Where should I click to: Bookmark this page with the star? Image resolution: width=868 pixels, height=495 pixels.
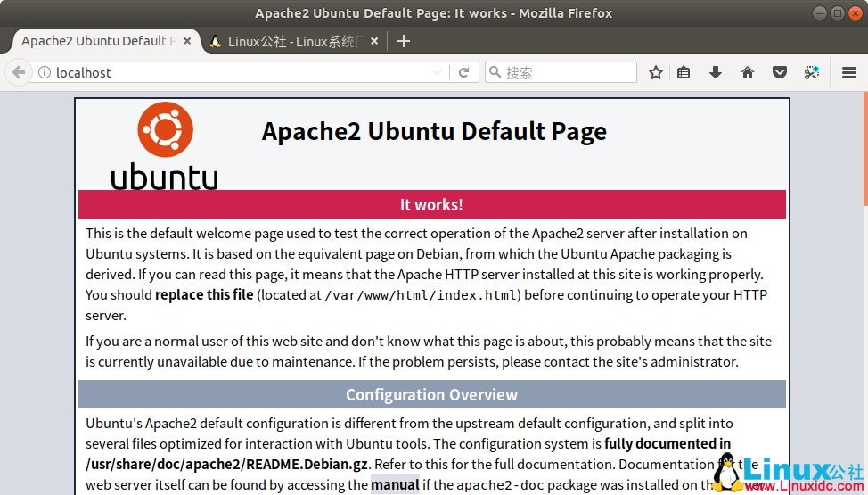pos(655,72)
